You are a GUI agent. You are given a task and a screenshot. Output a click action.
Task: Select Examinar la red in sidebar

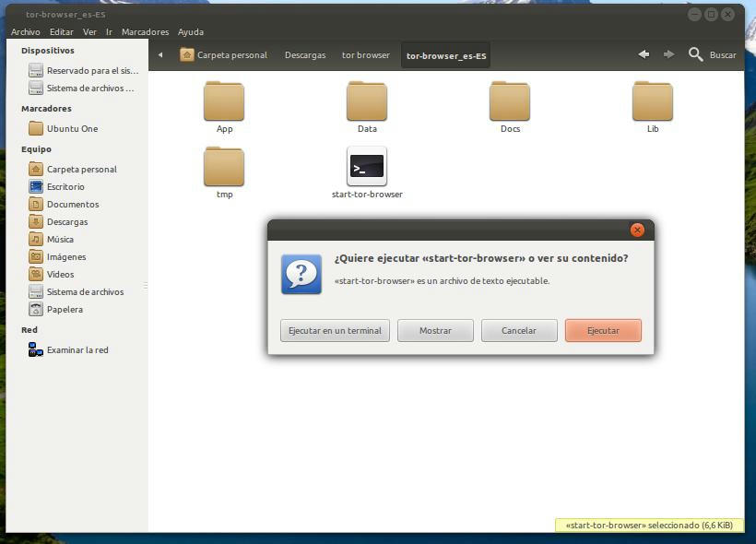pos(77,350)
